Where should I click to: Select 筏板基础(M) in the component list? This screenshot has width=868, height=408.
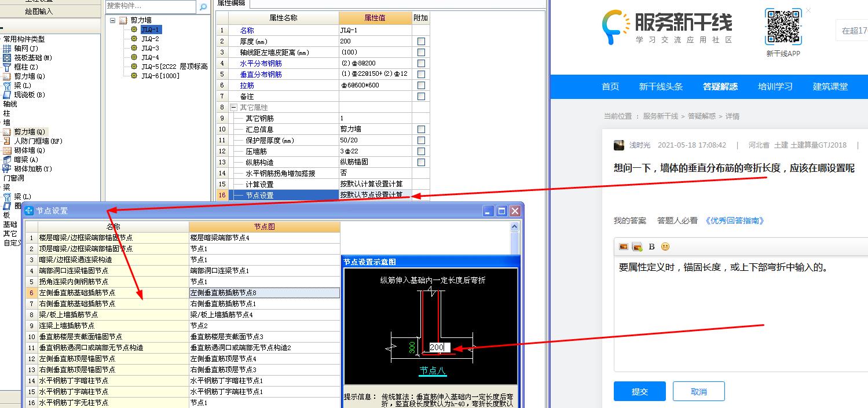[x=27, y=58]
